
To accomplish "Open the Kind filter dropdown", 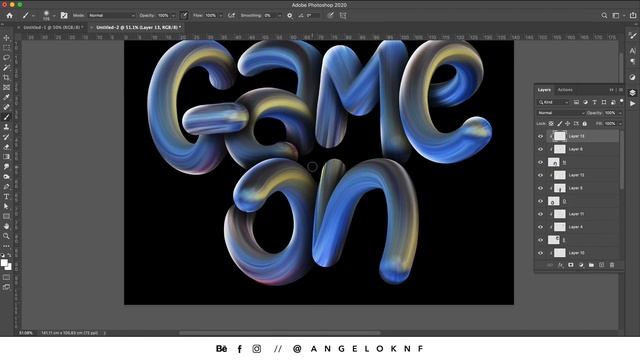I will pos(553,102).
